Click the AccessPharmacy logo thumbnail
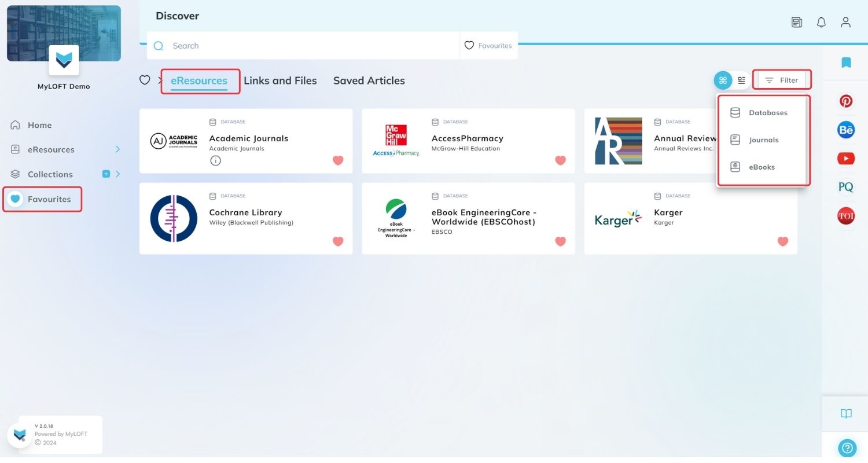This screenshot has width=868, height=463. 396,141
